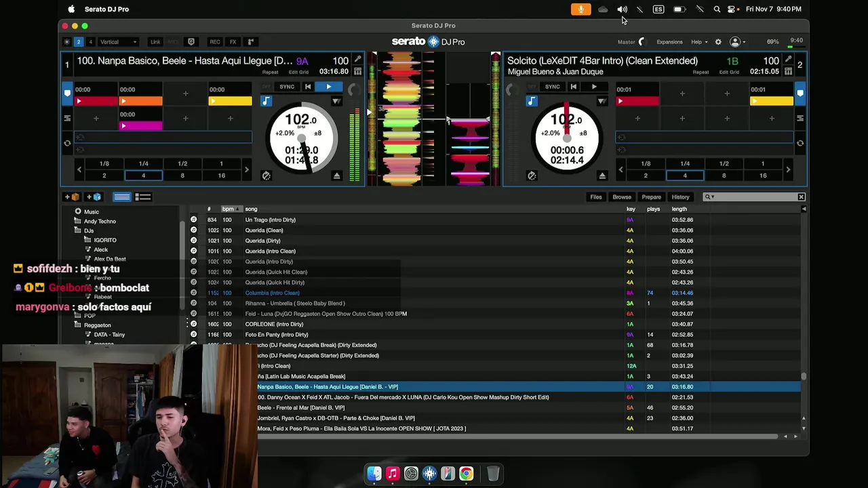Open the Serato Play shield icon
Viewport: 868px width, 488px height.
click(x=191, y=42)
